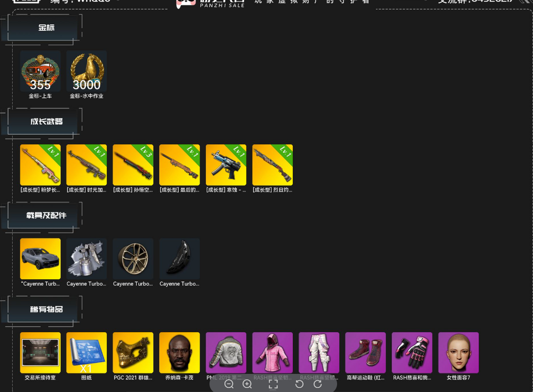This screenshot has width=533, height=392.
Task: Click the Cayenne Turbo spray paint item
Action: [x=87, y=259]
